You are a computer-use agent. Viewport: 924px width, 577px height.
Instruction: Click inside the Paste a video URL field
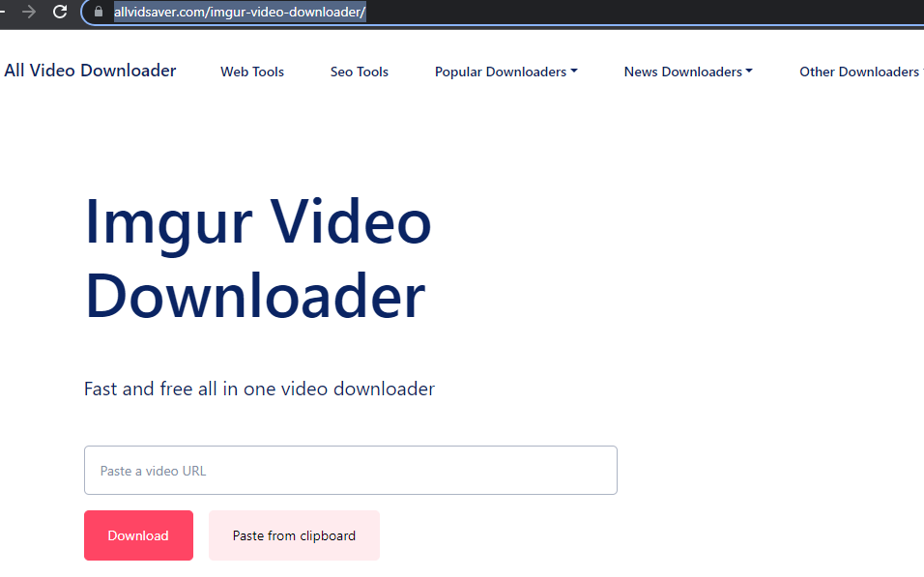(x=351, y=470)
